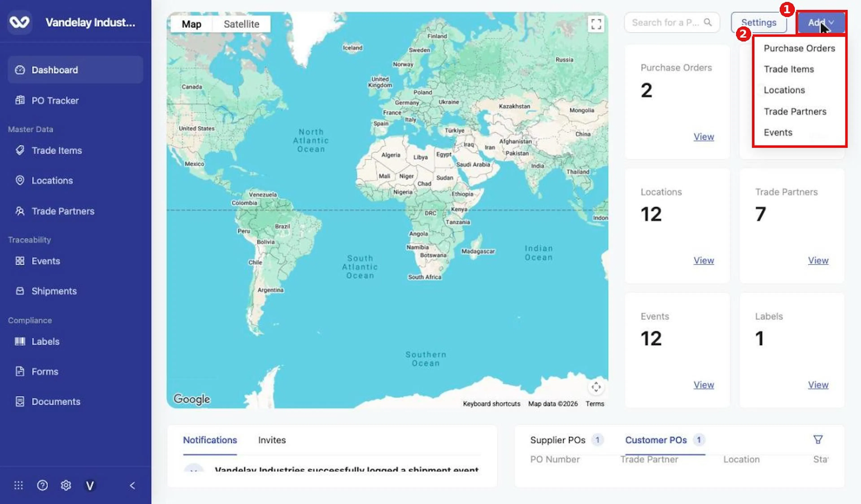This screenshot has width=861, height=504.
Task: Open the Forms page
Action: [x=75, y=372]
